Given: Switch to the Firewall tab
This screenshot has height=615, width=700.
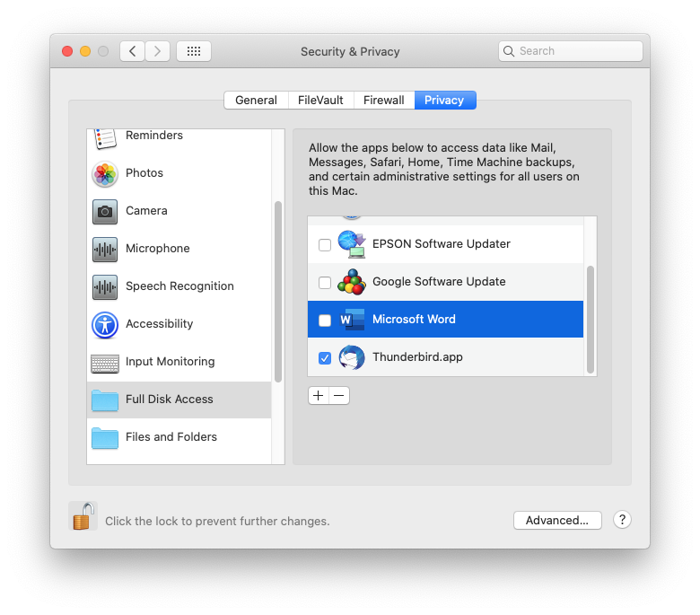Looking at the screenshot, I should tap(384, 100).
